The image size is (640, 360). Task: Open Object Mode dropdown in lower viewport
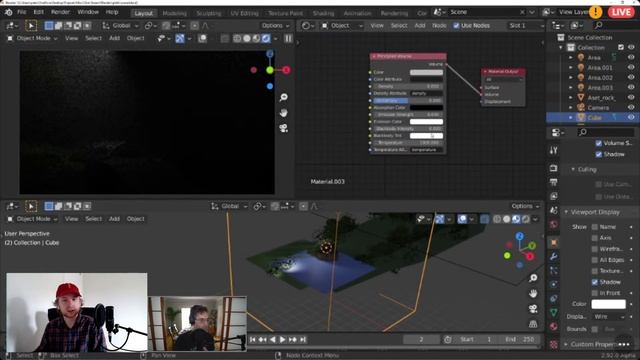pyautogui.click(x=33, y=219)
